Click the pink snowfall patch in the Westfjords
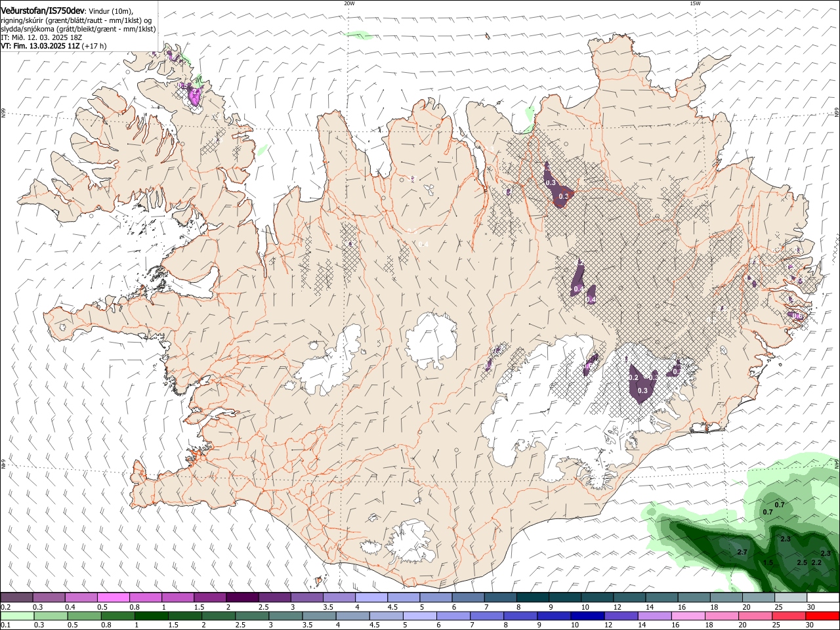Screen dimensions: 840x630 (194, 96)
